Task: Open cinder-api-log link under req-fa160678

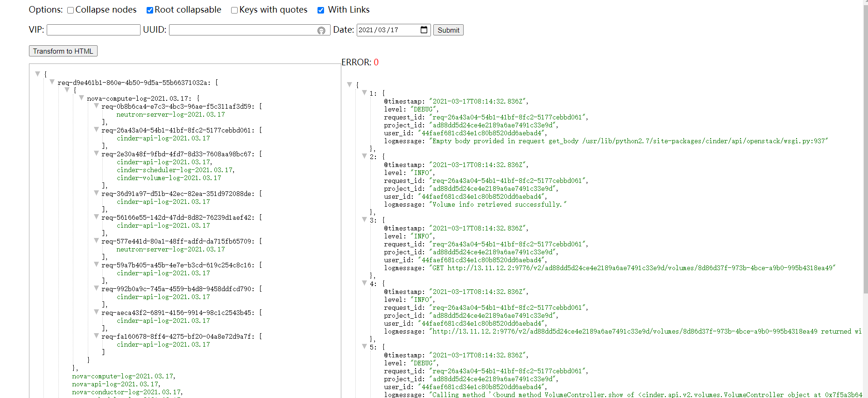Action: point(163,344)
